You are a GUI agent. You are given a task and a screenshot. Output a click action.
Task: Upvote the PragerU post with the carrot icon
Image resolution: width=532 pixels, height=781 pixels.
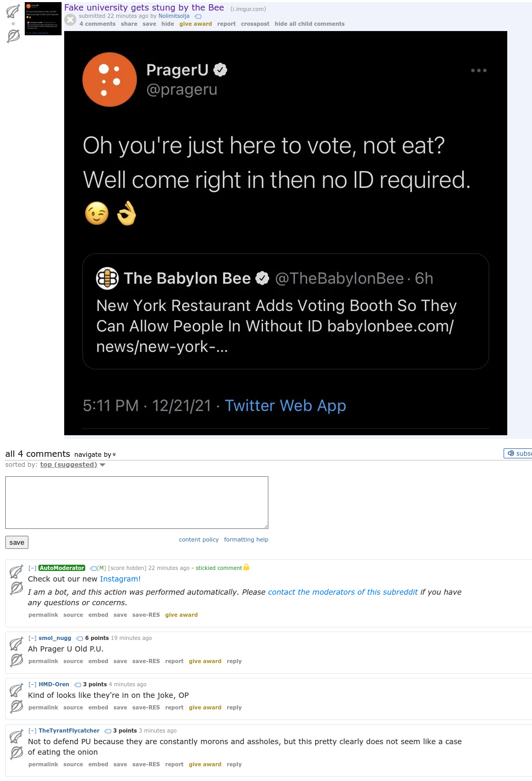point(13,11)
